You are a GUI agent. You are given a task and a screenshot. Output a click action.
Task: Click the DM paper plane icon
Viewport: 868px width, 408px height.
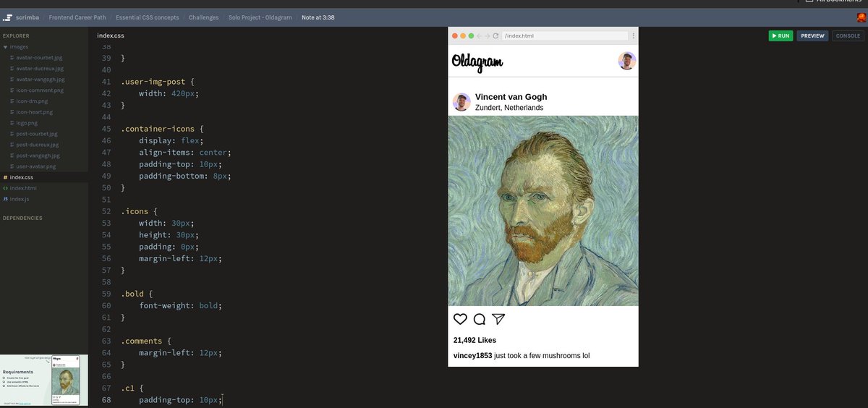[498, 319]
